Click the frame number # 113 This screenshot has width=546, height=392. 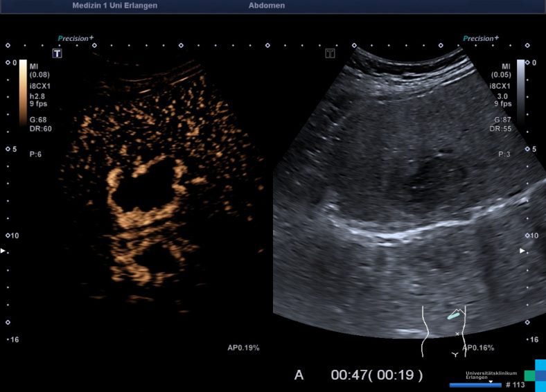tap(517, 384)
